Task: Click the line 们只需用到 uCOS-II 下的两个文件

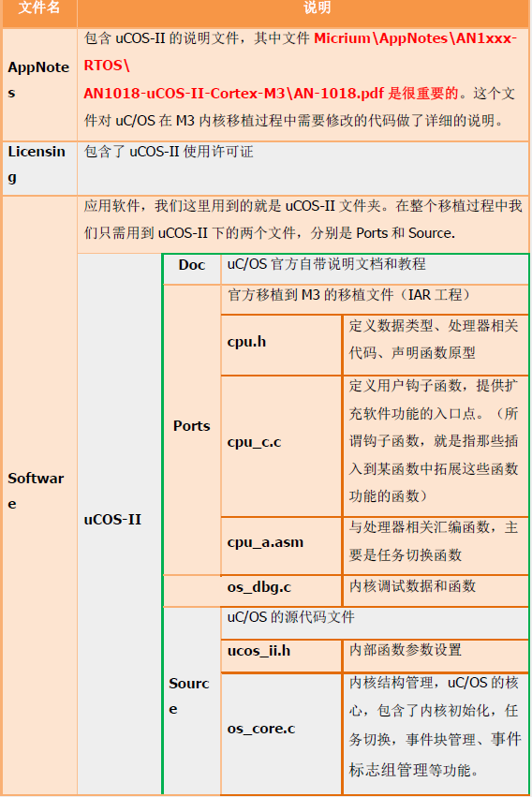Action: [270, 233]
